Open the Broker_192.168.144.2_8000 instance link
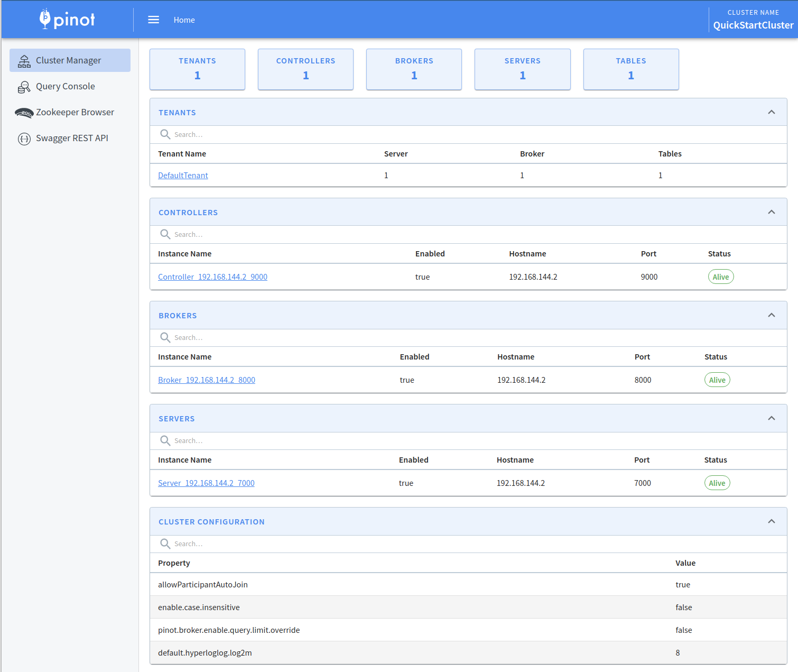This screenshot has width=798, height=672. pos(207,380)
